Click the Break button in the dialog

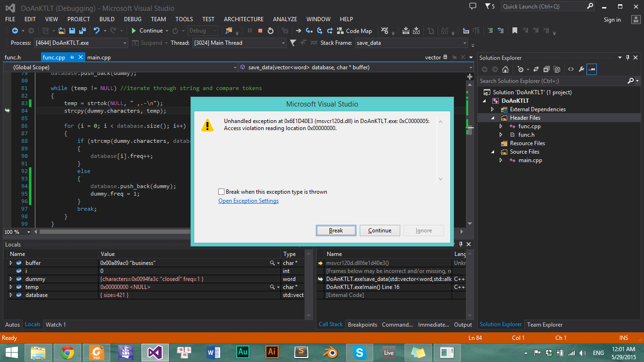pos(336,230)
